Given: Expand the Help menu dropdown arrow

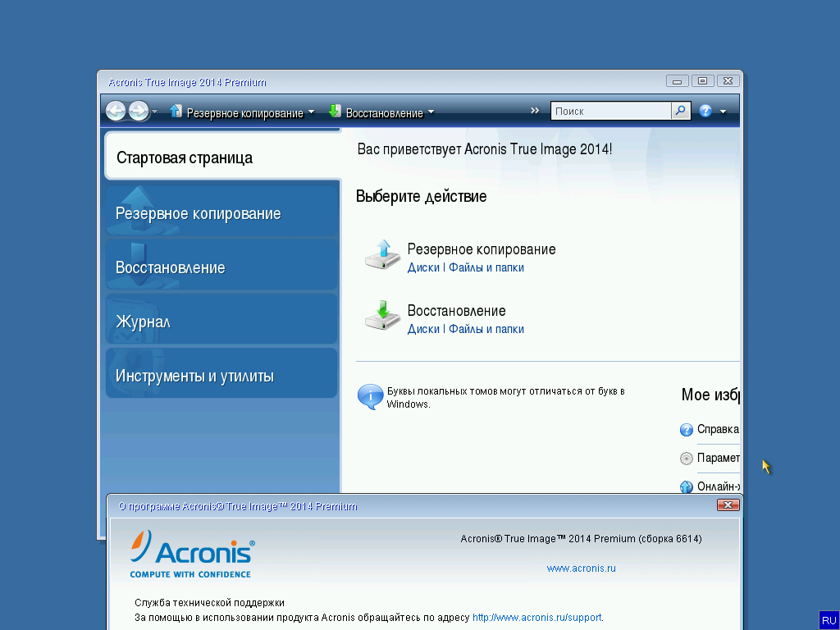Looking at the screenshot, I should point(723,112).
